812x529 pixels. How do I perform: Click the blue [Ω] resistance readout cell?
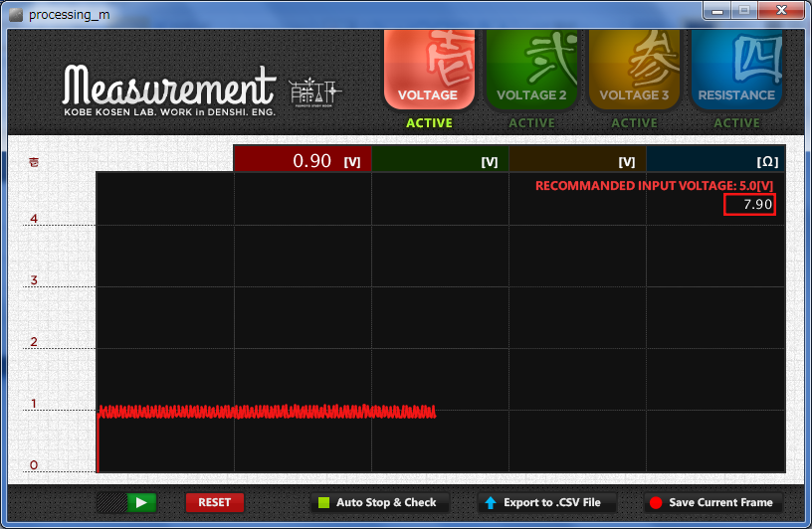[x=715, y=159]
